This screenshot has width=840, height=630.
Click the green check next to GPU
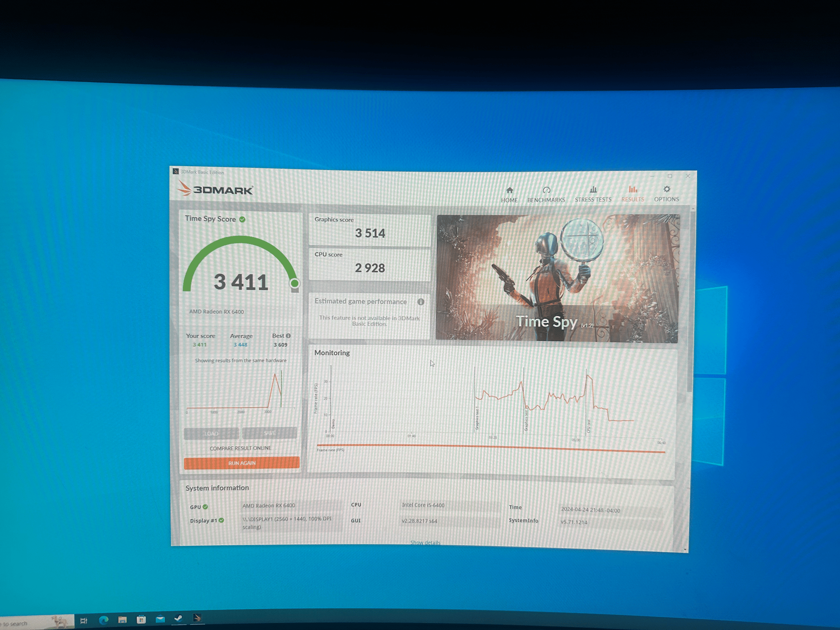coord(205,507)
